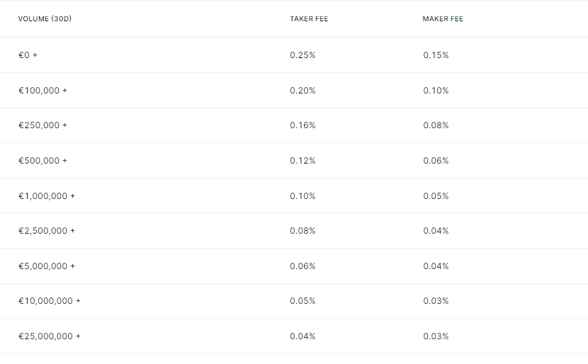The image size is (588, 364).
Task: Select the €10,000,000 + volume tier
Action: [x=50, y=301]
